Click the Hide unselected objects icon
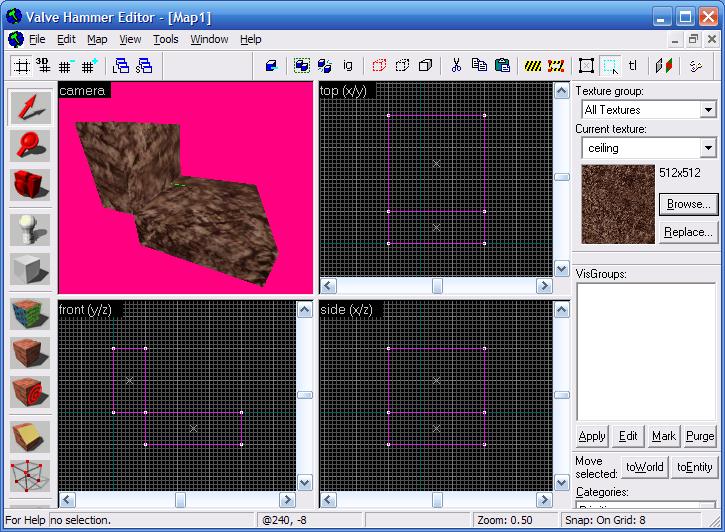The image size is (725, 532). click(x=402, y=66)
